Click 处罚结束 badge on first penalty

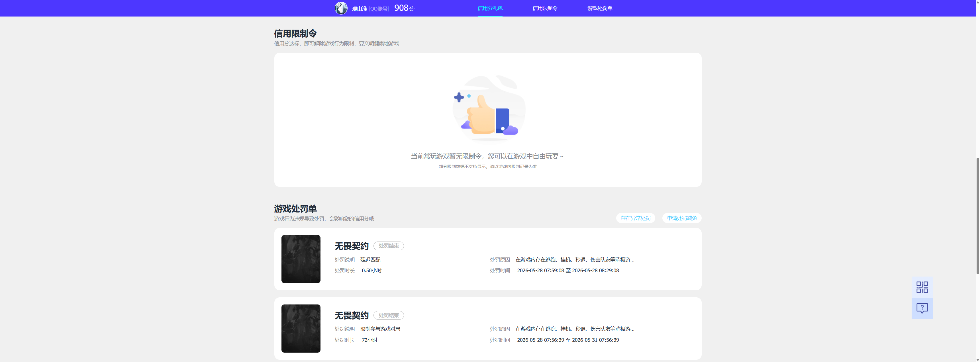coord(388,246)
